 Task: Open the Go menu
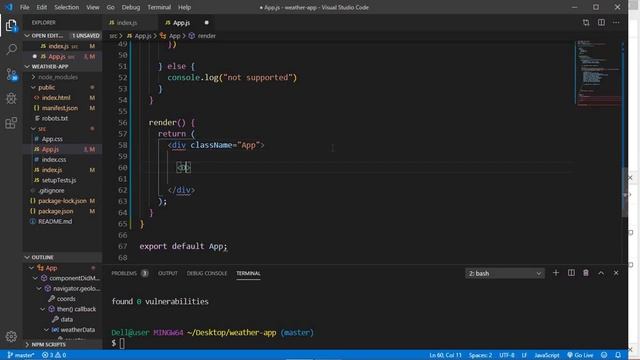110,7
